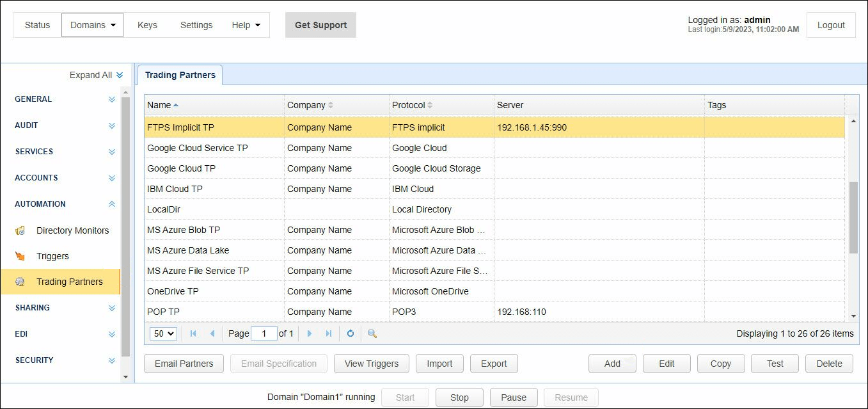Image resolution: width=868 pixels, height=409 pixels.
Task: Pause the Domain1 domain
Action: [x=514, y=397]
